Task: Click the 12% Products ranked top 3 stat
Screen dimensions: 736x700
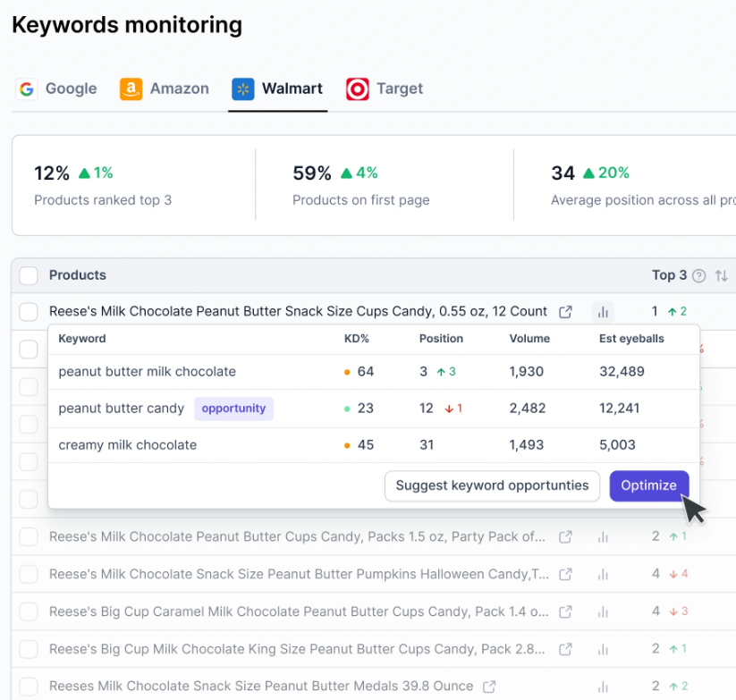Action: click(103, 186)
